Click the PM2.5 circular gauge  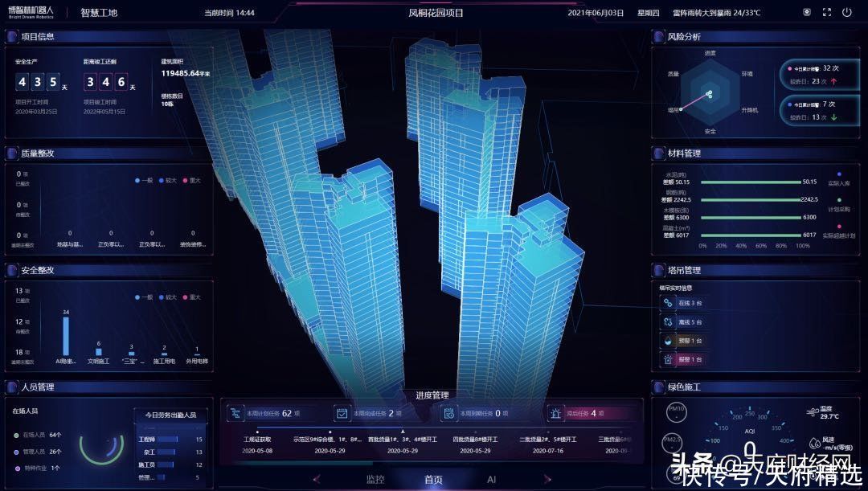pos(672,444)
